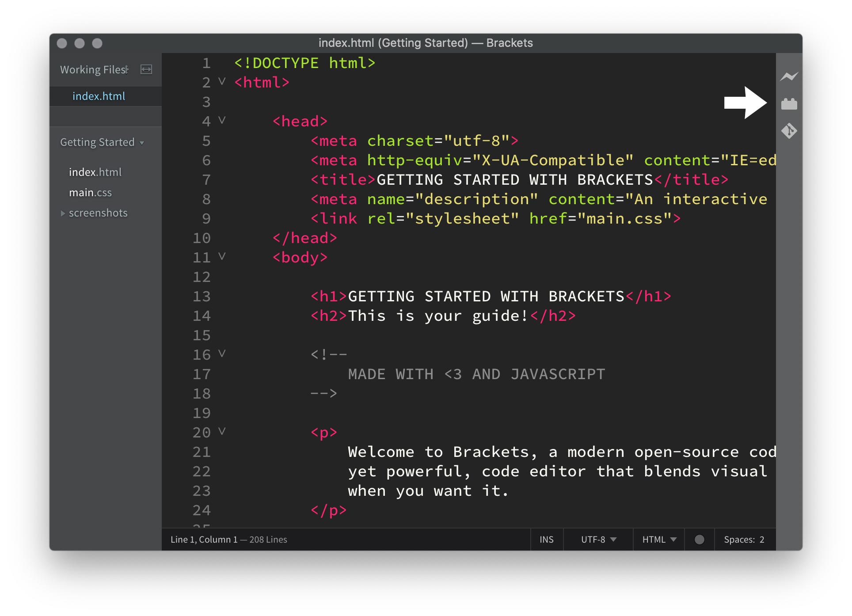Viewport: 852px width, 616px height.
Task: Open the Extension Manager brick icon
Action: pos(789,104)
